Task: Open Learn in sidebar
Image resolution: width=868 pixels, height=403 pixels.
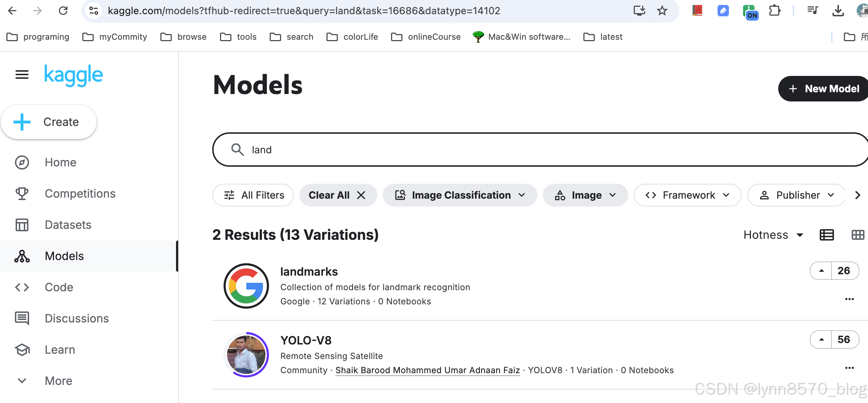Action: (x=89, y=350)
